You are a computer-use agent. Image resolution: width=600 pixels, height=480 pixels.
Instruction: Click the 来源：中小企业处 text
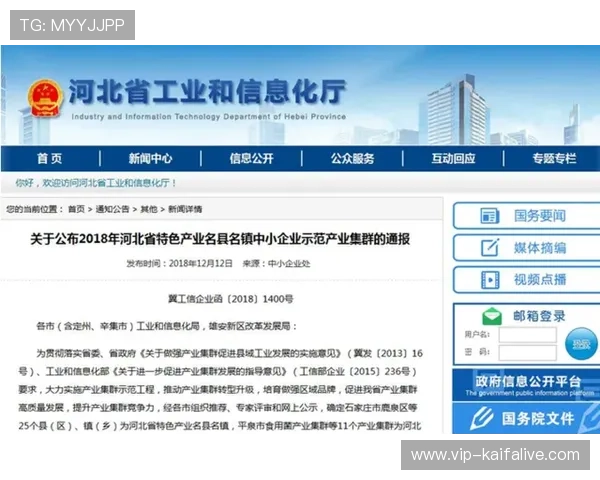pyautogui.click(x=276, y=263)
